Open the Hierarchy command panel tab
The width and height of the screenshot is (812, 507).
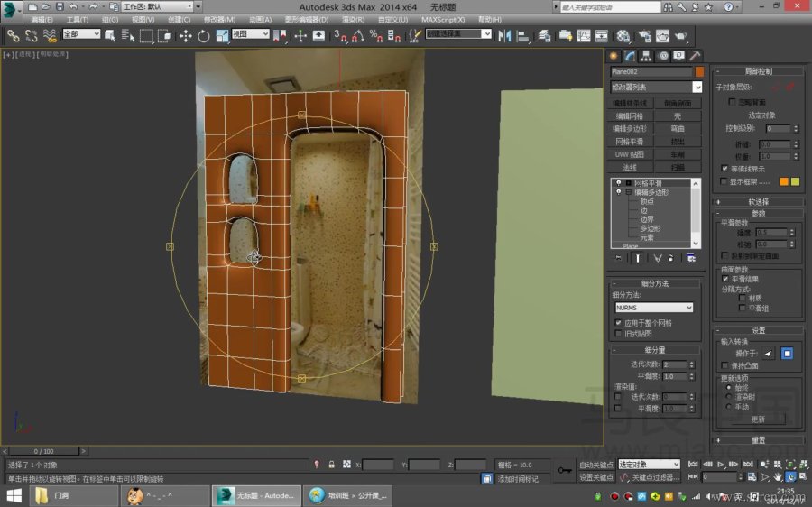point(646,56)
